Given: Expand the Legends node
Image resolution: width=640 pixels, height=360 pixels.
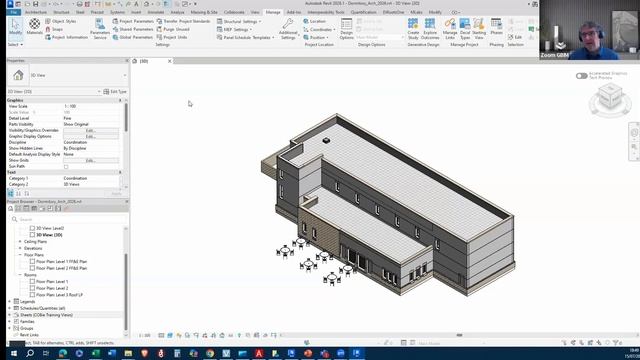Looking at the screenshot, I should [x=10, y=302].
